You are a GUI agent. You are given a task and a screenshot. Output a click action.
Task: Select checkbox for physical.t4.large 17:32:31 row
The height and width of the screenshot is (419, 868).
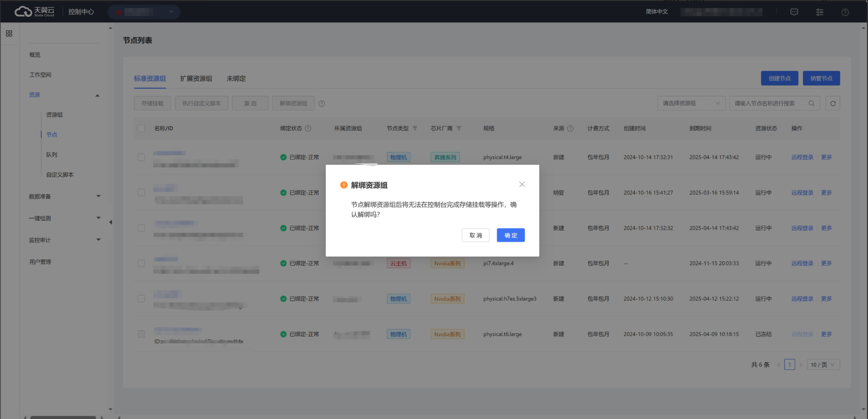(x=141, y=157)
